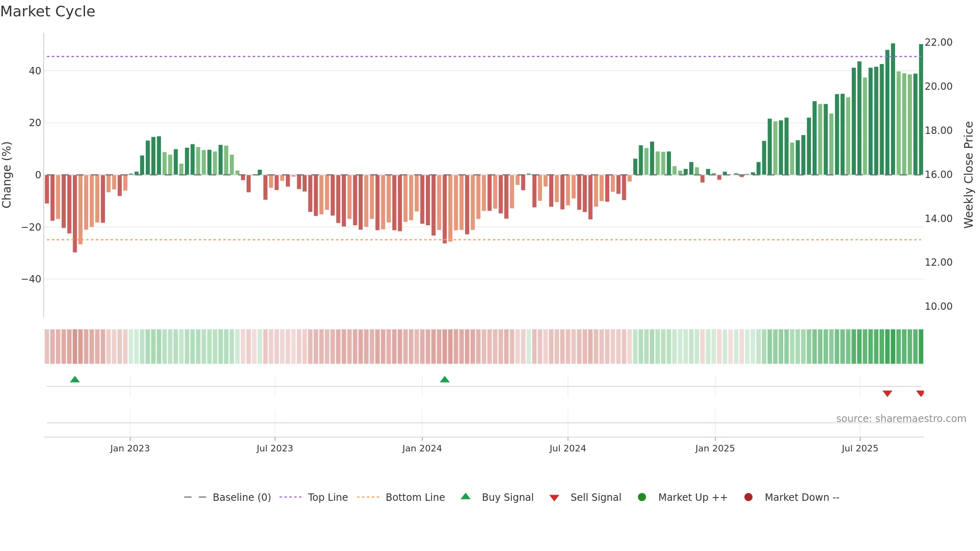Screen dimensions: 980x551
Task: Click the −20 tick on Change axis
Action: tap(31, 227)
